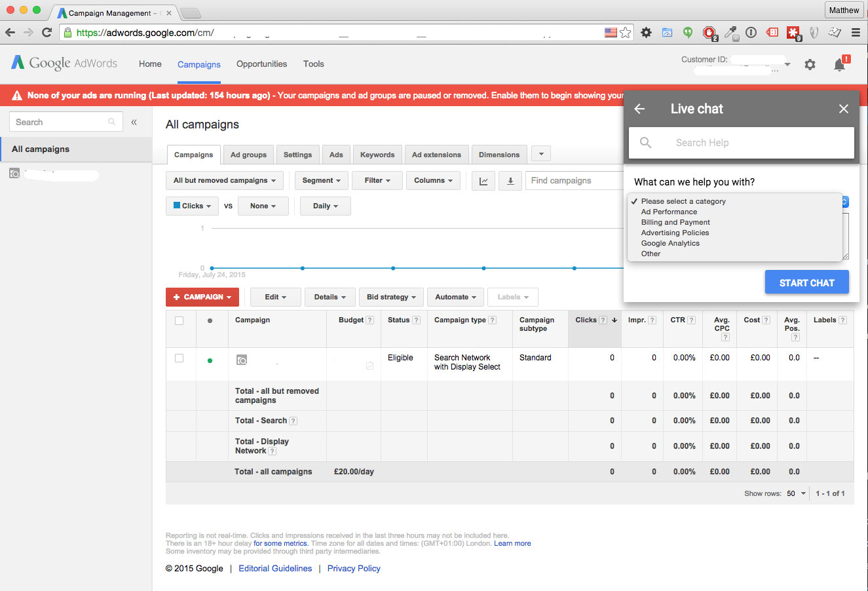The width and height of the screenshot is (868, 591).
Task: Click the green status dot of campaign
Action: [x=210, y=360]
